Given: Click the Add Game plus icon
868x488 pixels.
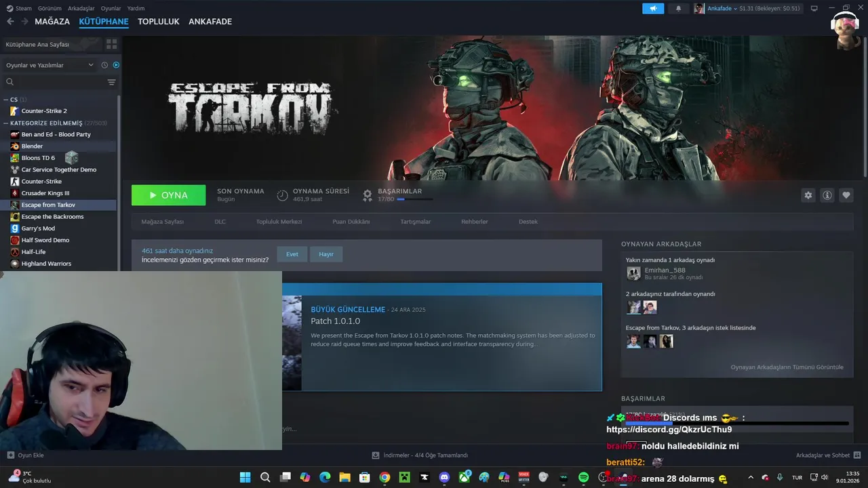Looking at the screenshot, I should 10,455.
